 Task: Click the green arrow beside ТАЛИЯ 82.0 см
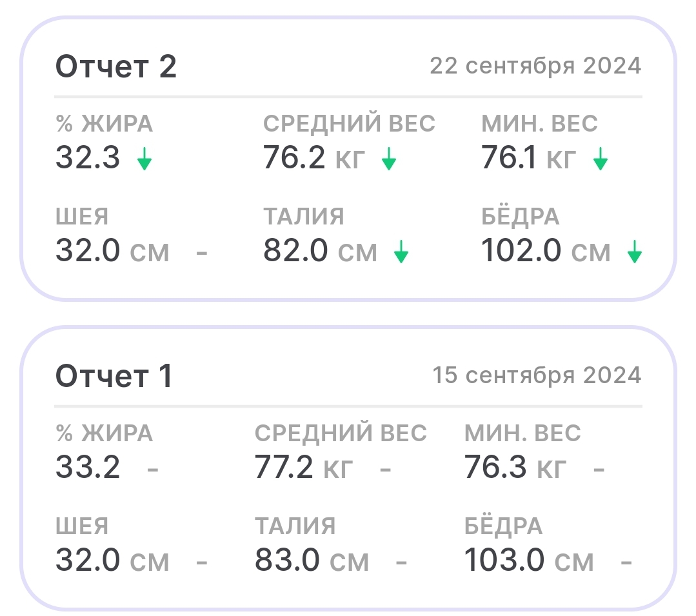[x=401, y=252]
